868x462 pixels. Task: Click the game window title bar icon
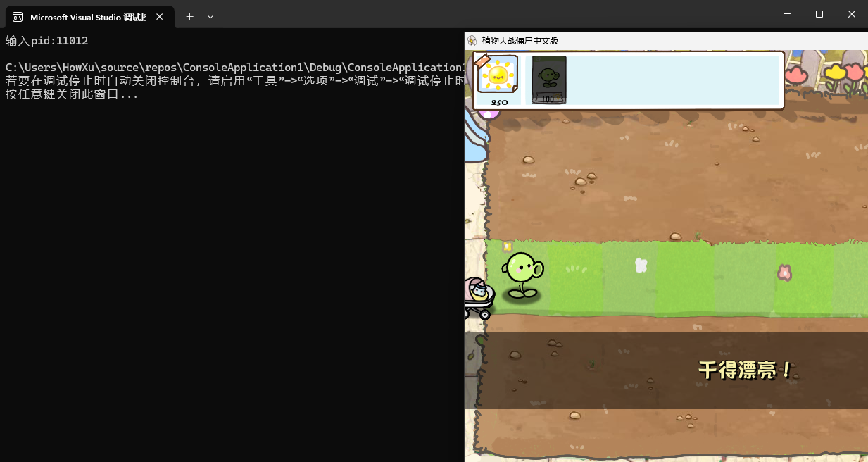point(472,41)
